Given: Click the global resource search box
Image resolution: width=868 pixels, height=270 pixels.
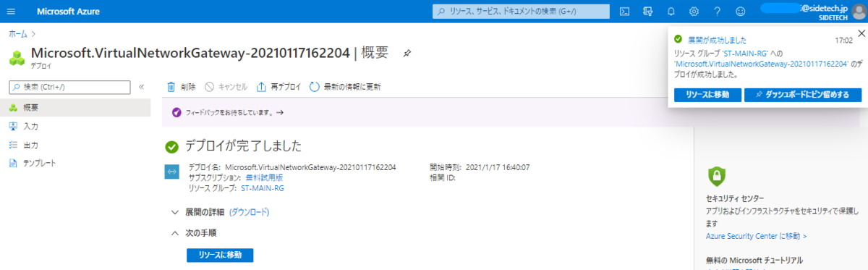Looking at the screenshot, I should (521, 12).
